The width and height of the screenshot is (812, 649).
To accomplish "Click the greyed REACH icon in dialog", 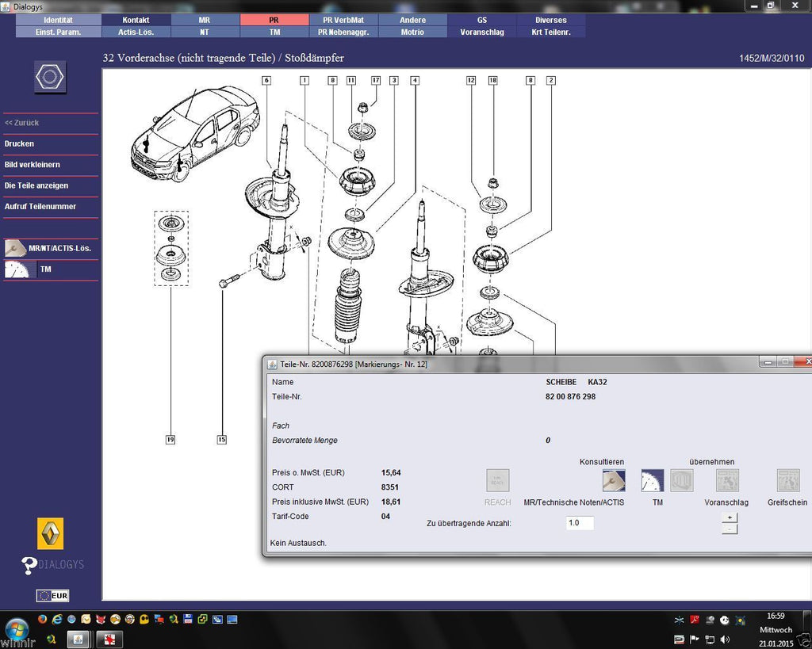I will coord(498,480).
